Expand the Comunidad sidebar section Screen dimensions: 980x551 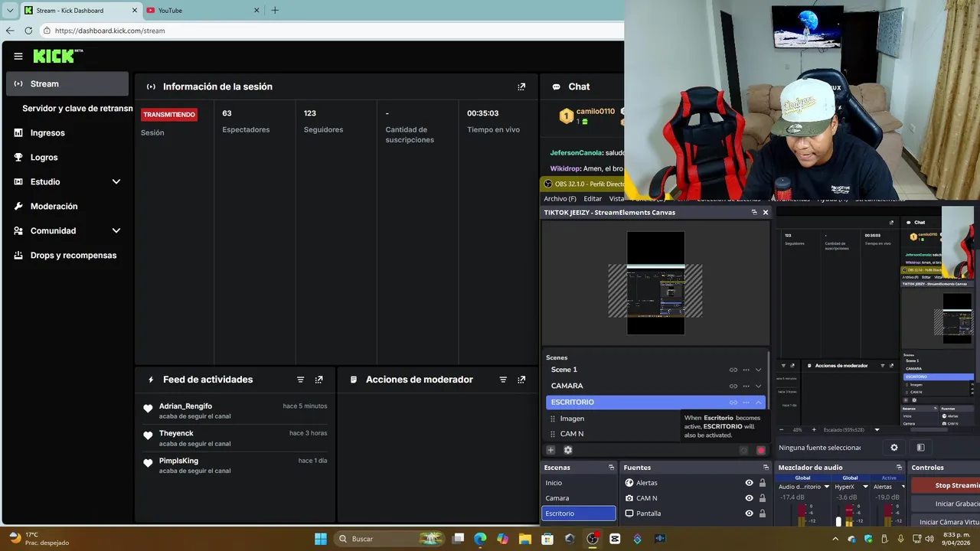click(116, 230)
